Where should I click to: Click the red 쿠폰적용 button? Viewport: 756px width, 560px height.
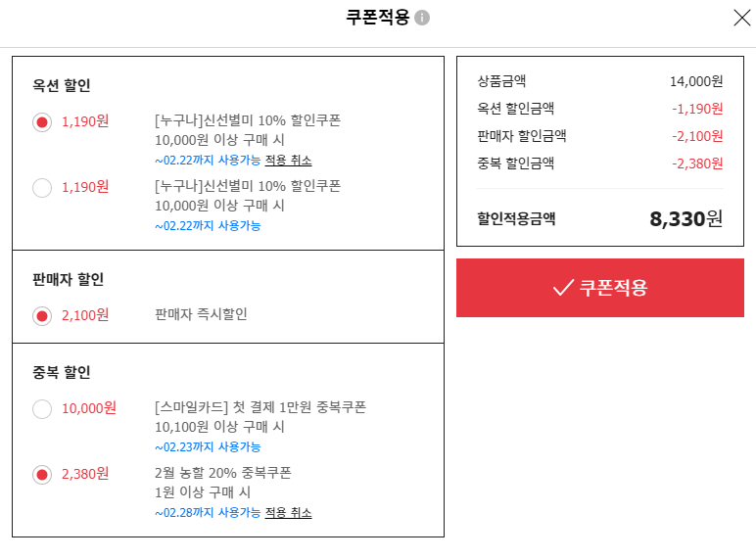[599, 288]
